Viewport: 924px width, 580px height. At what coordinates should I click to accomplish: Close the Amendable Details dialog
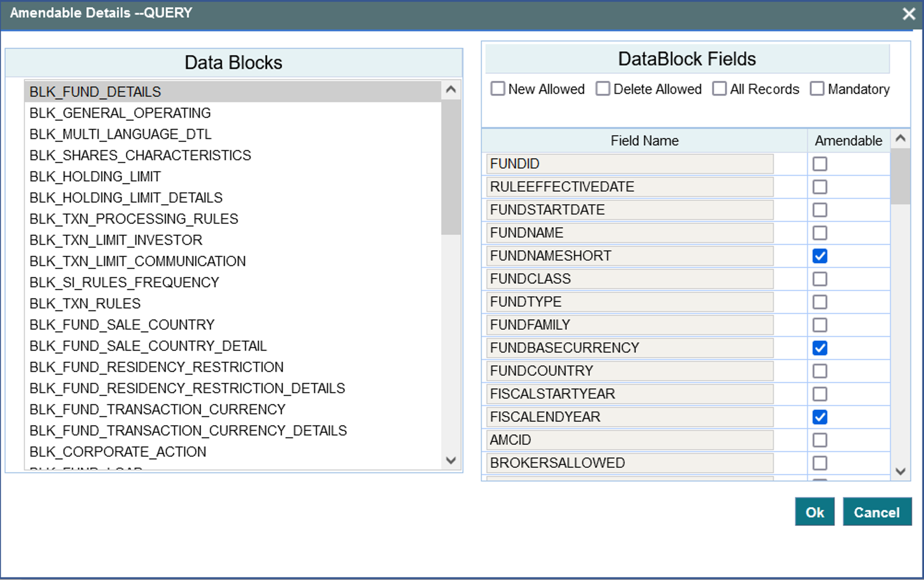coord(908,14)
